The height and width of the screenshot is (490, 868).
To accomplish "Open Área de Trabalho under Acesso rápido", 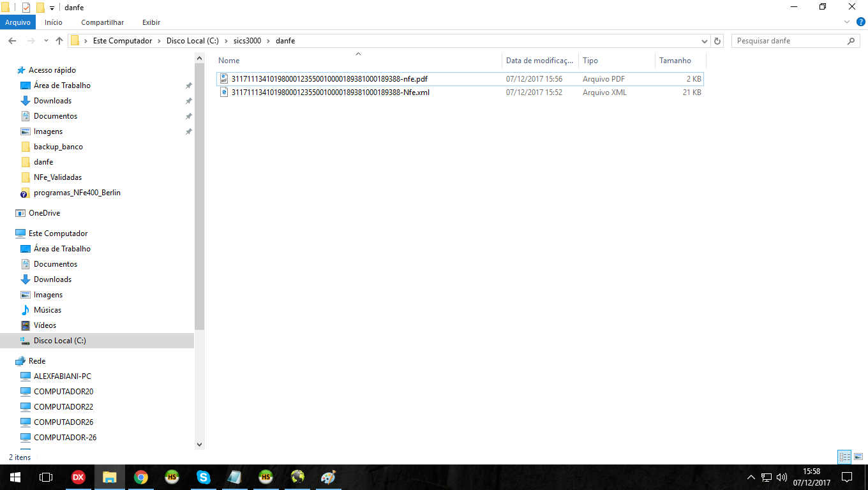I will click(62, 85).
